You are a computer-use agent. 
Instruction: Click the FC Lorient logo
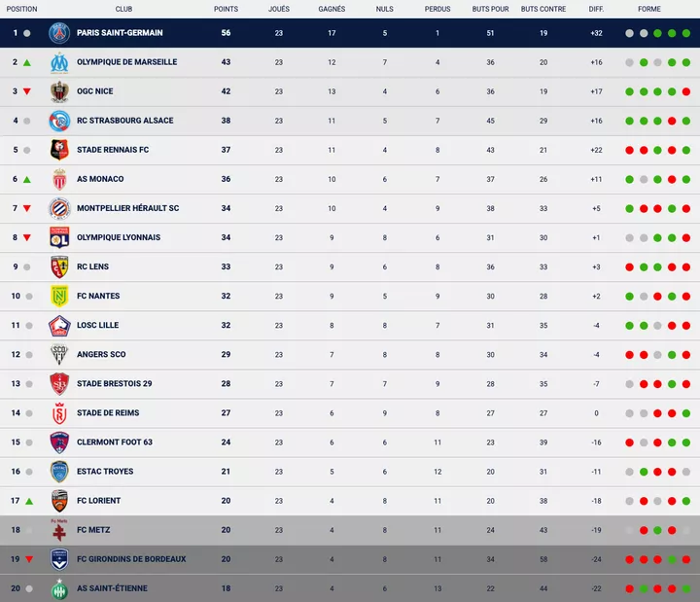click(x=59, y=501)
